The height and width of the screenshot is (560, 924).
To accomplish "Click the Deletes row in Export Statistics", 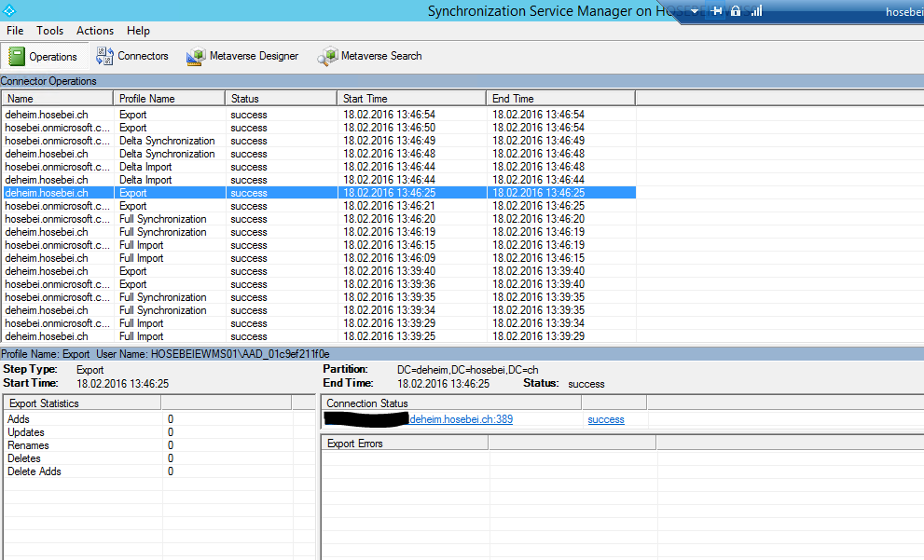I will [159, 458].
